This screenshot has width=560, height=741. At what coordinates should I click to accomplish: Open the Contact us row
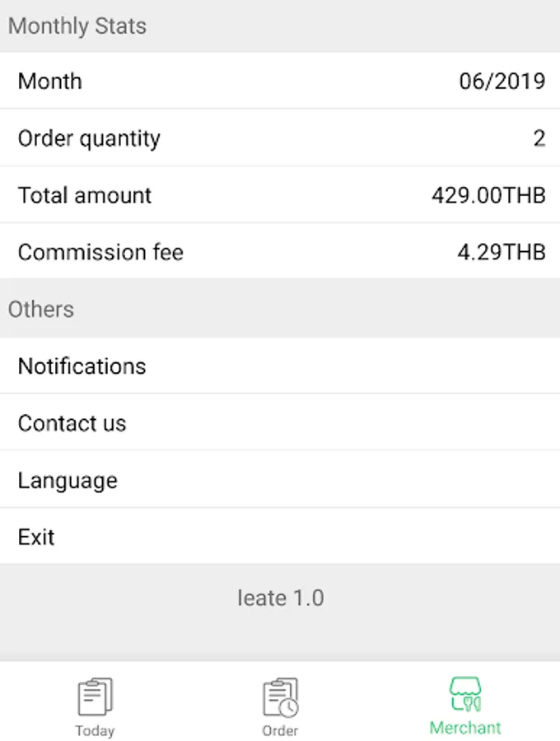(x=280, y=422)
